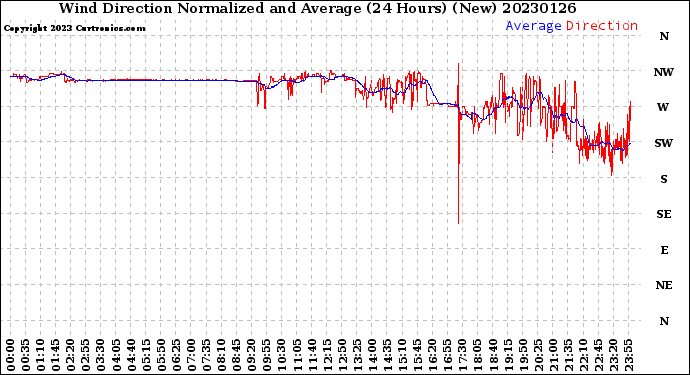690x375 pixels.
Task: Click the 05:15 time label
Action: [x=146, y=355]
